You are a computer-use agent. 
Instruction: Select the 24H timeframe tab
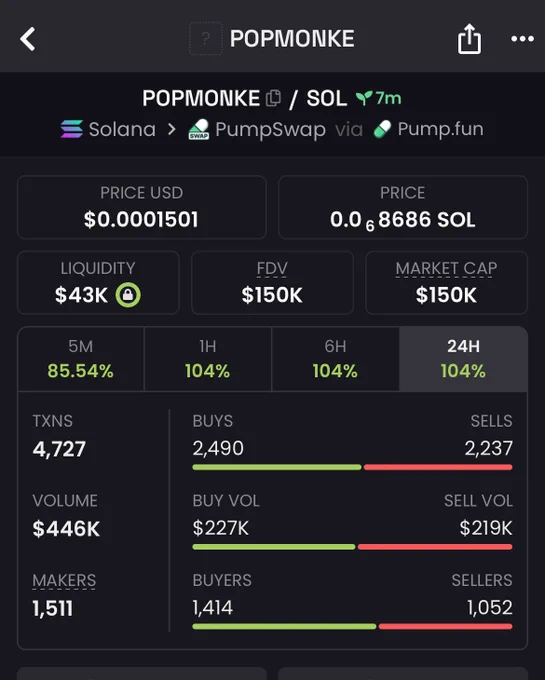[463, 359]
